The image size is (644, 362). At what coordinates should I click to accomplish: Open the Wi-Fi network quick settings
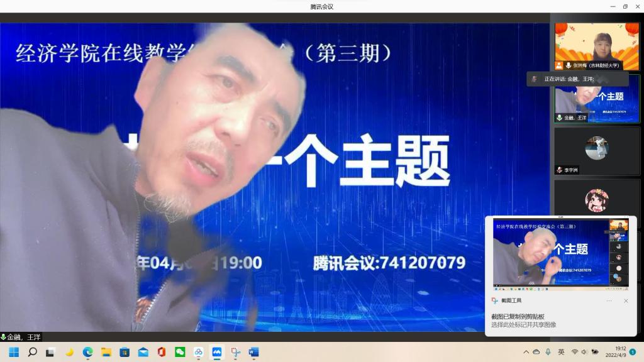point(574,352)
